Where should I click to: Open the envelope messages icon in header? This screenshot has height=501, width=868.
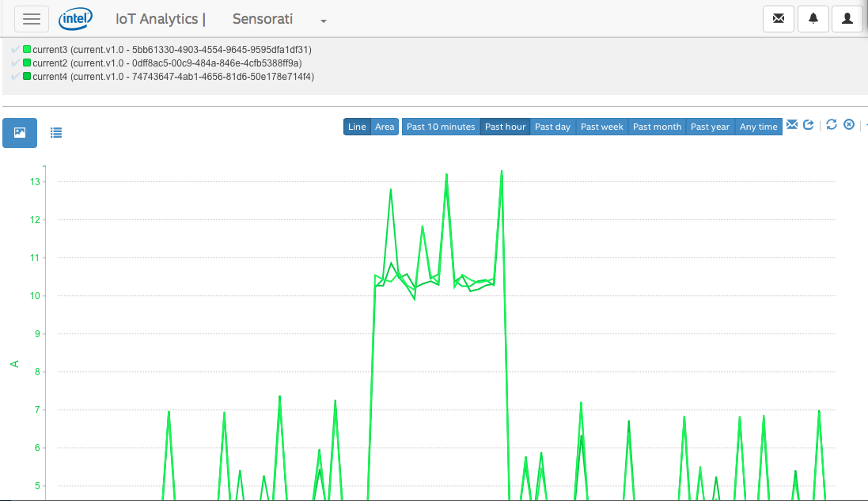(x=779, y=19)
